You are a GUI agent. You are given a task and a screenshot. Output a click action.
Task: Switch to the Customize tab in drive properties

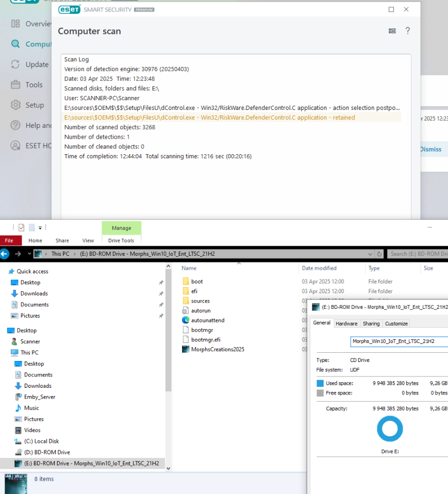point(396,323)
